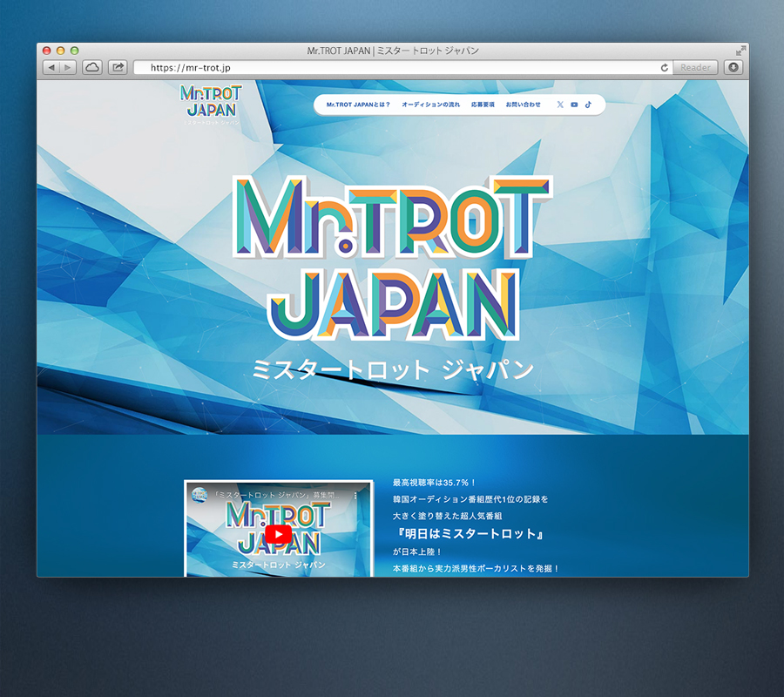Screen dimensions: 784x697
Task: Open the iCloud Tabs cloud icon
Action: 92,67
